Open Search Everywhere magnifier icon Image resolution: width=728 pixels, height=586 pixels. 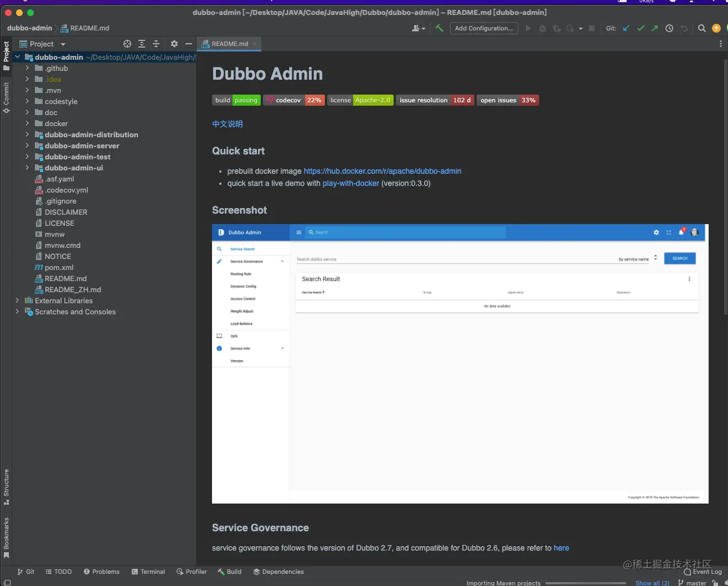coord(702,28)
